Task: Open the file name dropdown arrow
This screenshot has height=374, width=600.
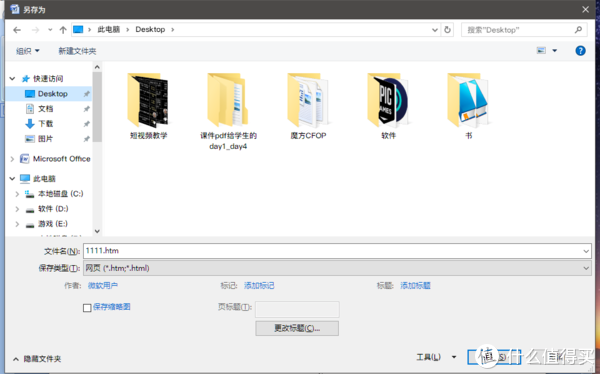Action: [586, 251]
